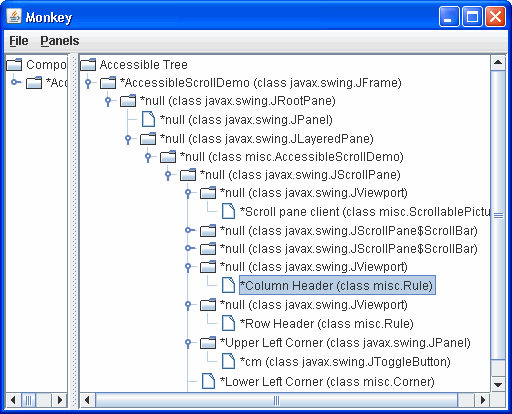Collapse the Upper Left Corner node
The width and height of the screenshot is (512, 414).
click(188, 343)
